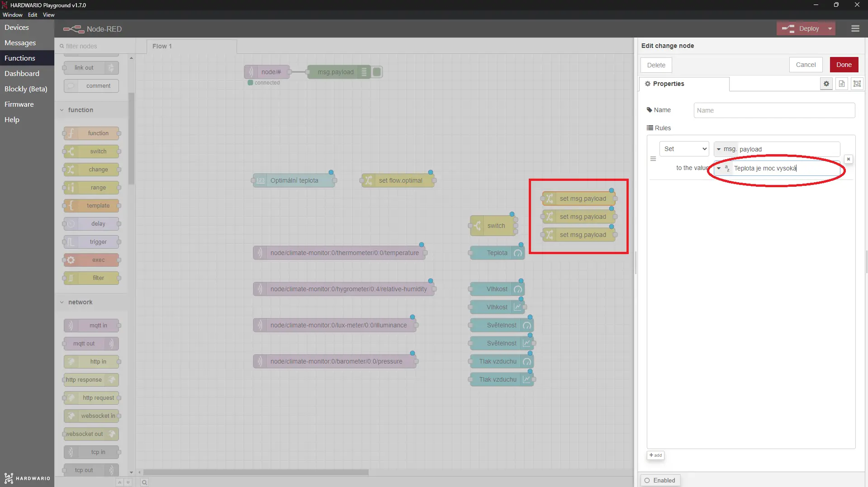The height and width of the screenshot is (487, 868).
Task: Select the websocket in palette node
Action: point(91,416)
